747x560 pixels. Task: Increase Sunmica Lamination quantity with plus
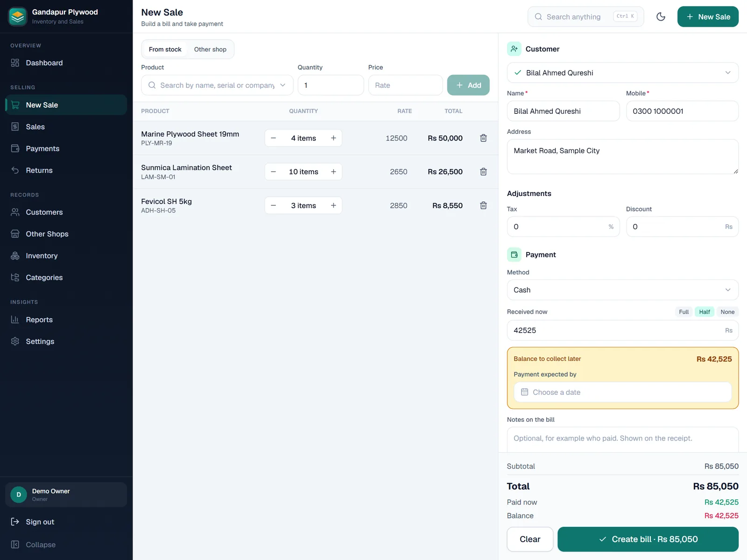(x=333, y=172)
